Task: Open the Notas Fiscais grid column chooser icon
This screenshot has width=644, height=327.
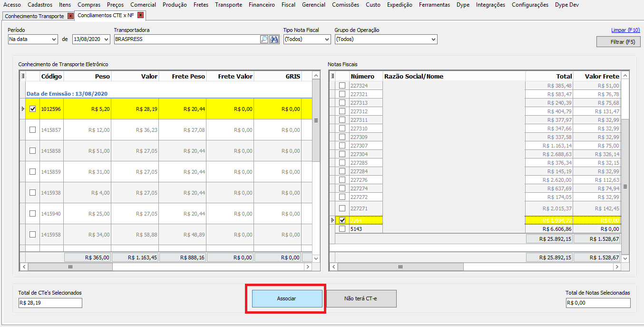Action: tap(332, 76)
